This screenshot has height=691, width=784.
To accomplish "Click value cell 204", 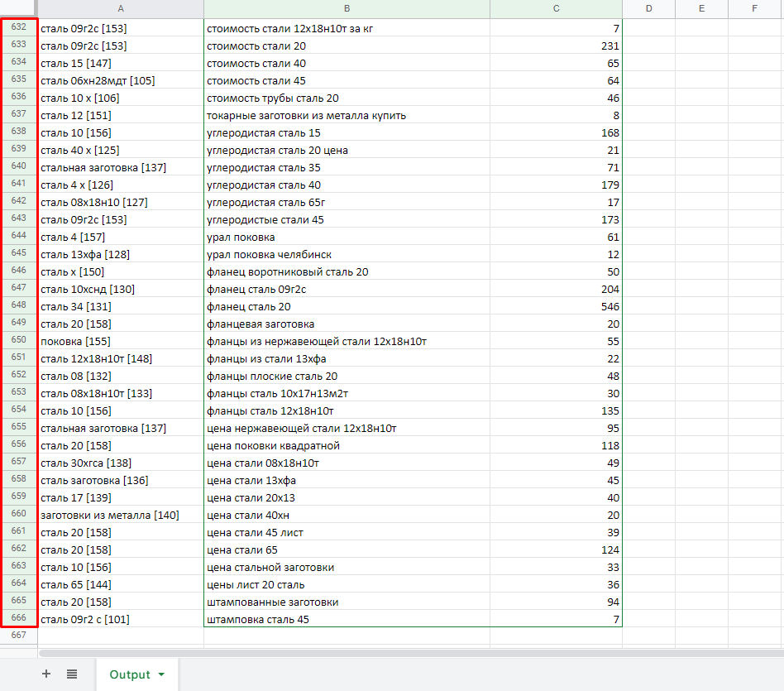I will (556, 289).
